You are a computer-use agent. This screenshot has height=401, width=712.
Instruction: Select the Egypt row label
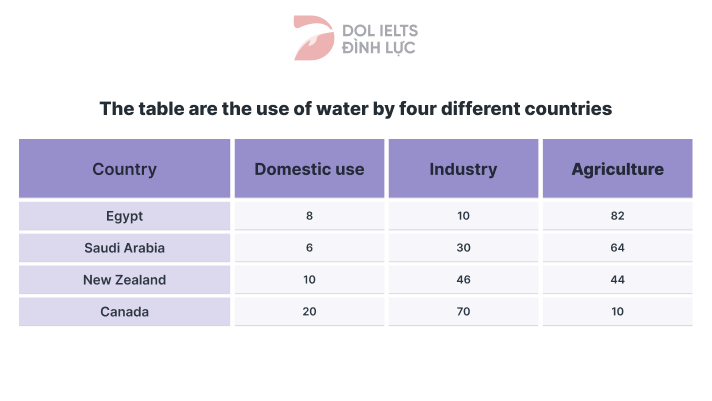(124, 216)
